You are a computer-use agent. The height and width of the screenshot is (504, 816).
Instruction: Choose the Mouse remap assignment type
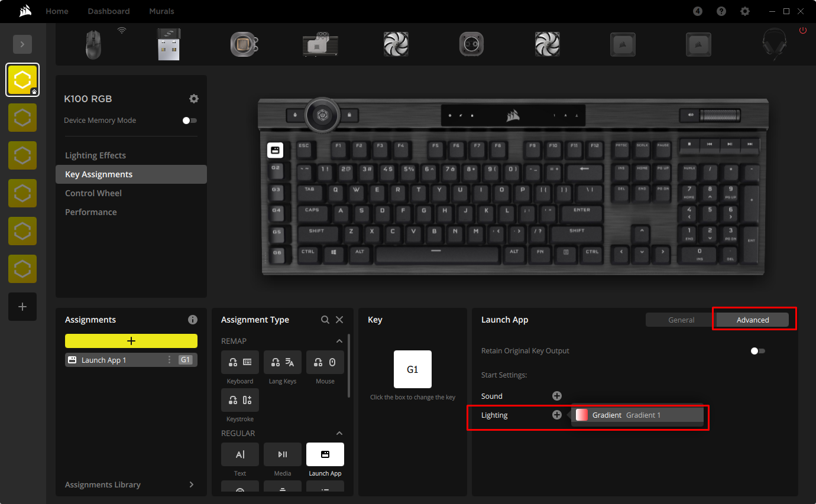click(325, 362)
